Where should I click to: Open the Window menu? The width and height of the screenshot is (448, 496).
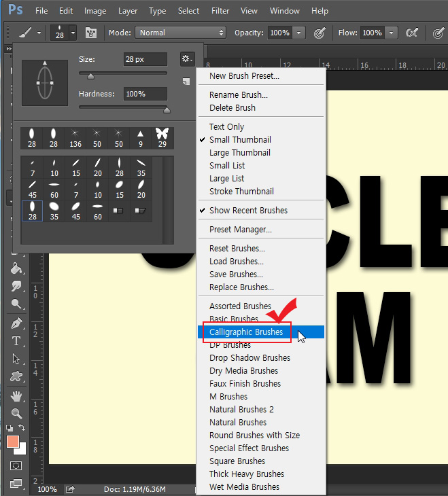pos(284,11)
